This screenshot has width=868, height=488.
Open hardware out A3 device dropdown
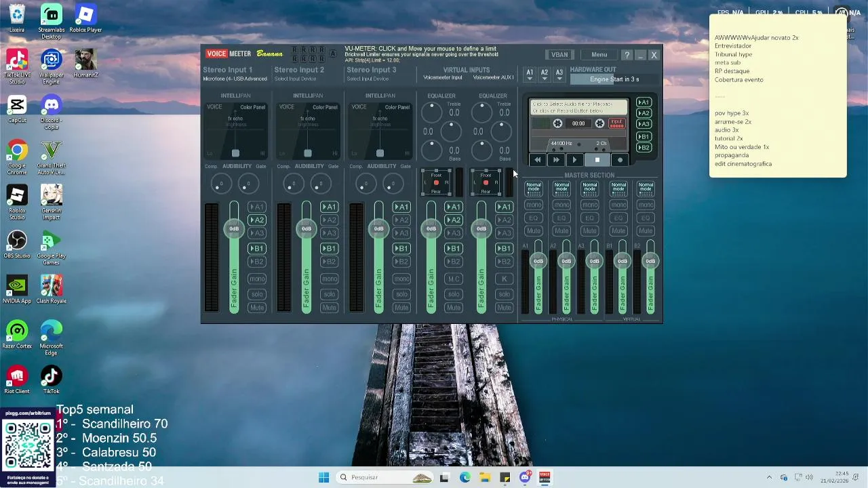(559, 75)
